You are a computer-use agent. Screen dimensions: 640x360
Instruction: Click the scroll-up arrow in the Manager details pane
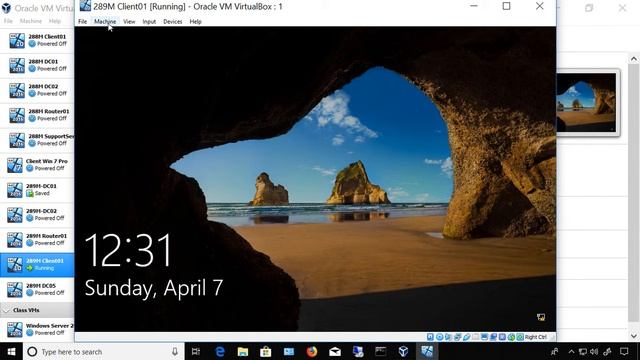633,59
